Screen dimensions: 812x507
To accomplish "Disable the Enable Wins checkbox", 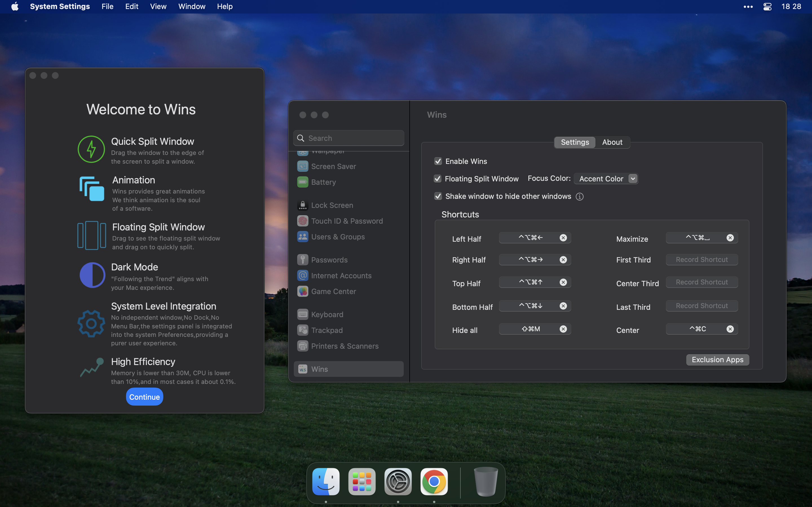I will point(438,161).
